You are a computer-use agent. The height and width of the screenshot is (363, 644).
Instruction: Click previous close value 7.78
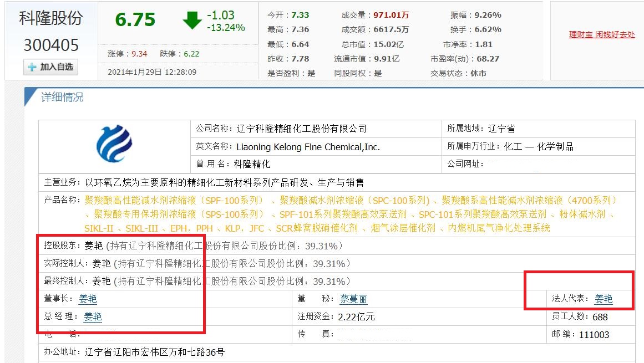coord(300,59)
